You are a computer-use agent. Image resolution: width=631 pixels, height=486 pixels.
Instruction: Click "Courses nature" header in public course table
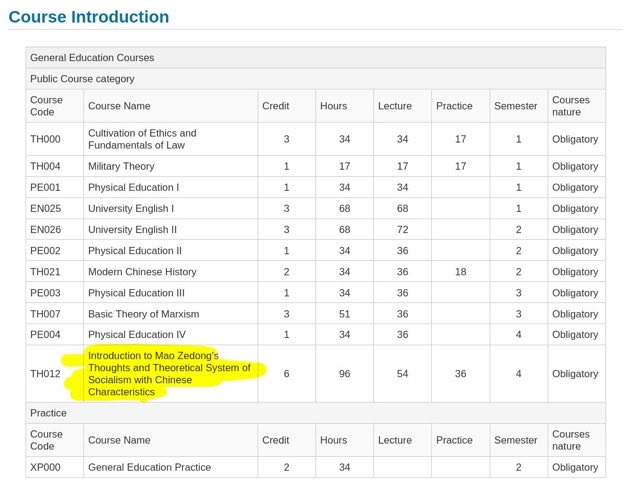click(571, 106)
